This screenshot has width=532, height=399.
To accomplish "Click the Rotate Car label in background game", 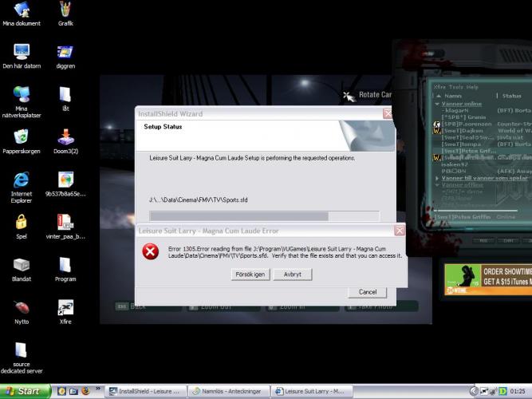I will click(375, 95).
